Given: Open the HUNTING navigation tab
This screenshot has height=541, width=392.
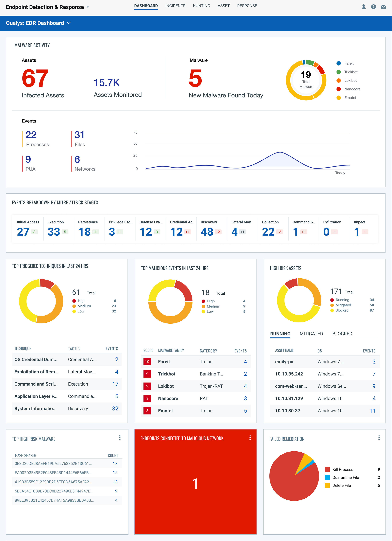Looking at the screenshot, I should (x=201, y=6).
